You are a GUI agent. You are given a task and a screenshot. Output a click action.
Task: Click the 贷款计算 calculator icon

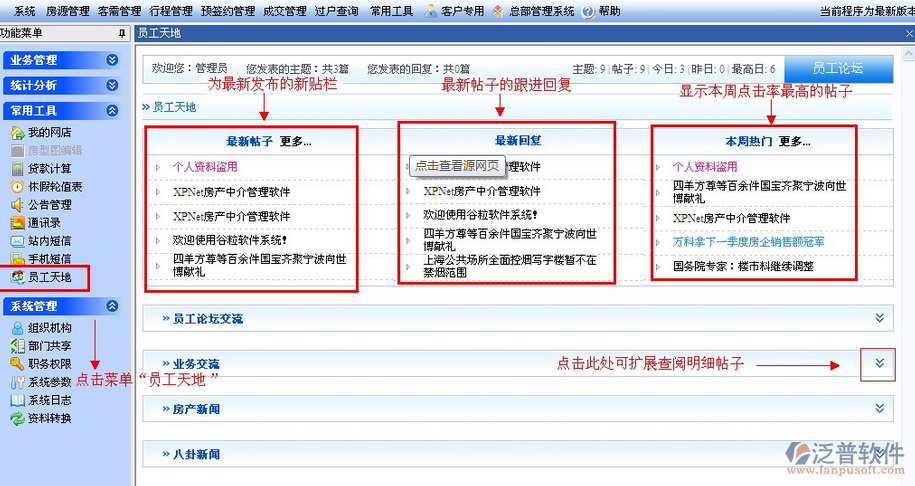pyautogui.click(x=18, y=169)
